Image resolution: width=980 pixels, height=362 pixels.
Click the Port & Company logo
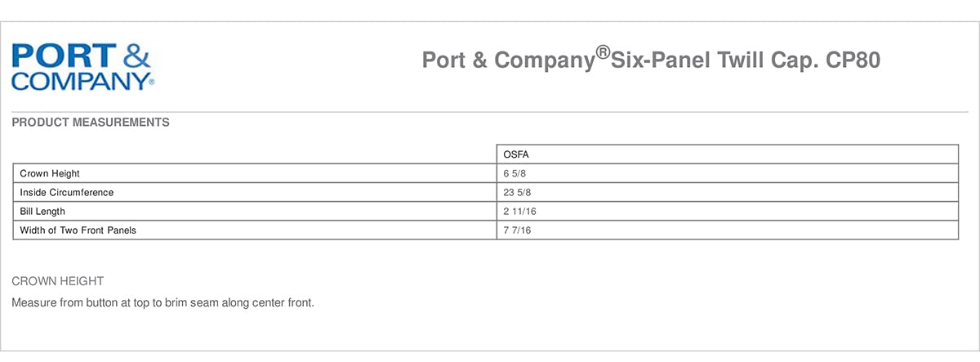82,67
